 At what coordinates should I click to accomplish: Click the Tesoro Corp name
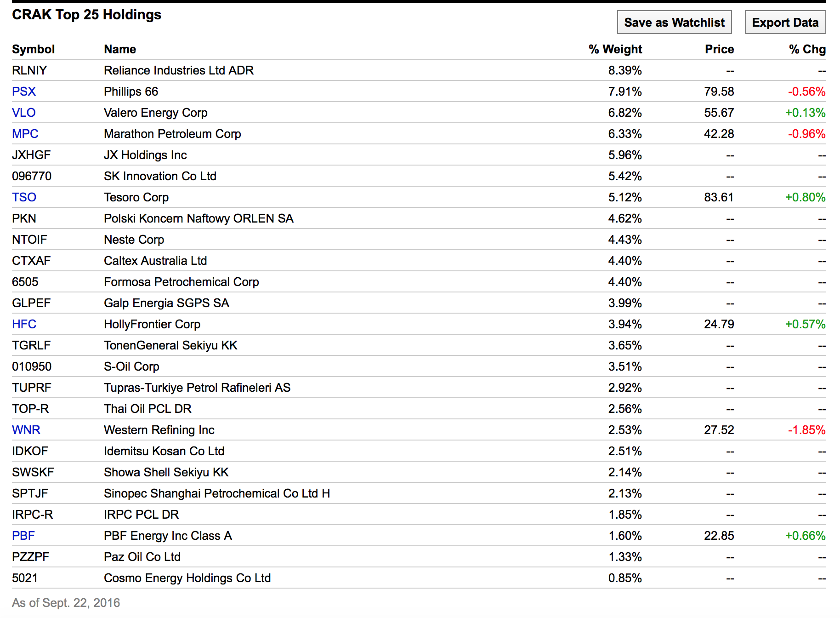136,197
